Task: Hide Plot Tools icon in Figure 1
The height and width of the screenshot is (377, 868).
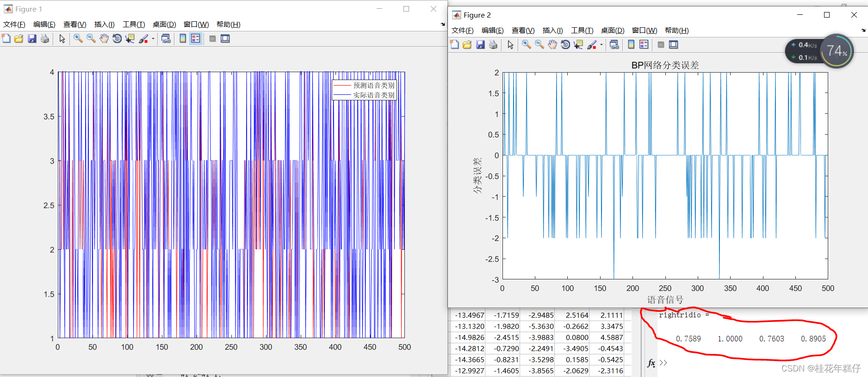Action: 212,38
